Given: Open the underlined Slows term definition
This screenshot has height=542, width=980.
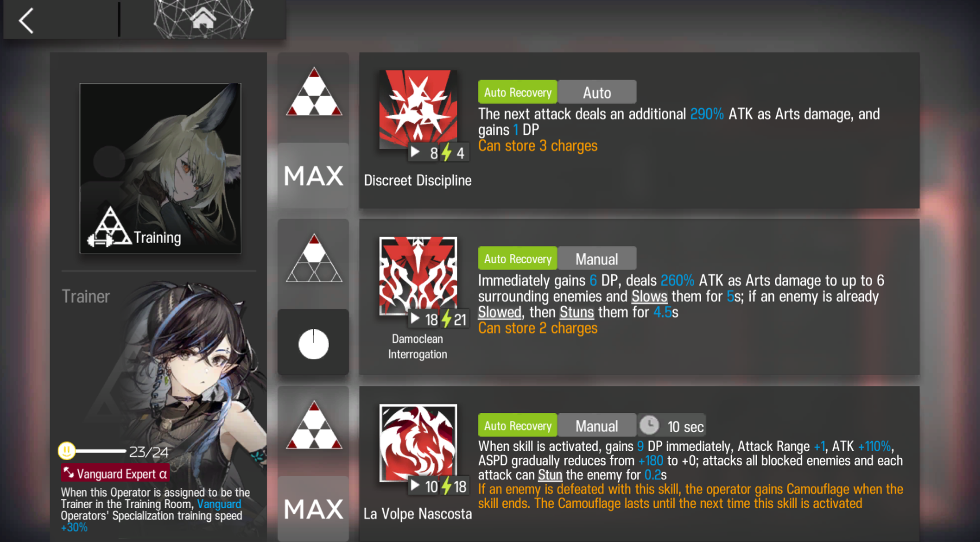Looking at the screenshot, I should pyautogui.click(x=649, y=297).
